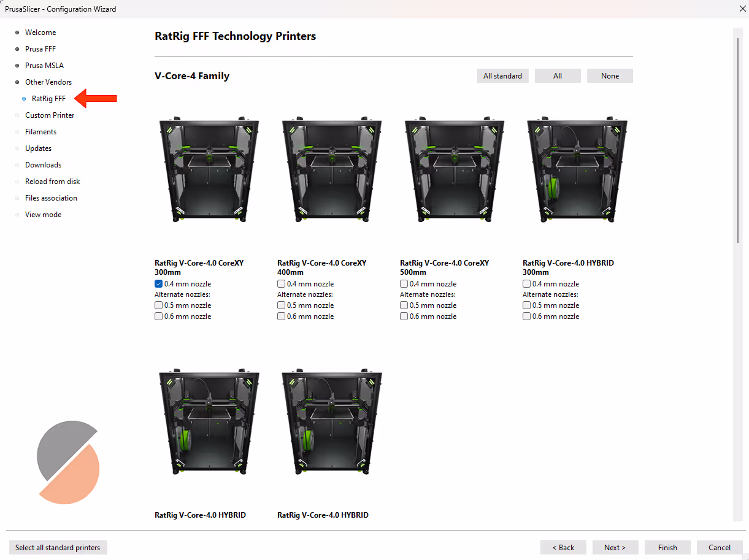This screenshot has width=749, height=560.
Task: Click the V-Core-4.0 CoreXY 400mm printer image
Action: pos(332,169)
